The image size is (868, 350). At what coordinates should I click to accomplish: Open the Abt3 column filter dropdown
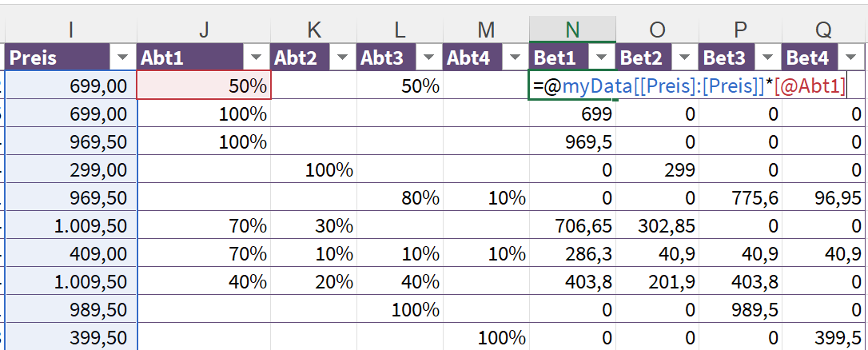click(x=429, y=58)
